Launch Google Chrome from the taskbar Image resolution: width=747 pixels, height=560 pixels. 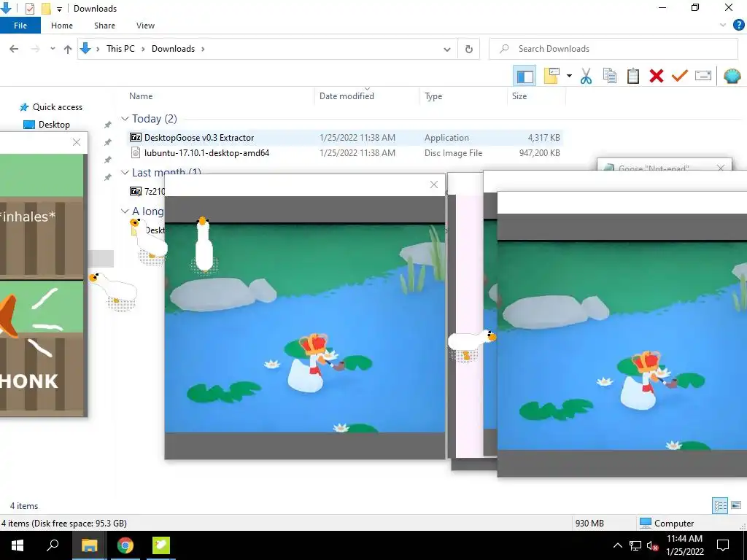pos(125,545)
